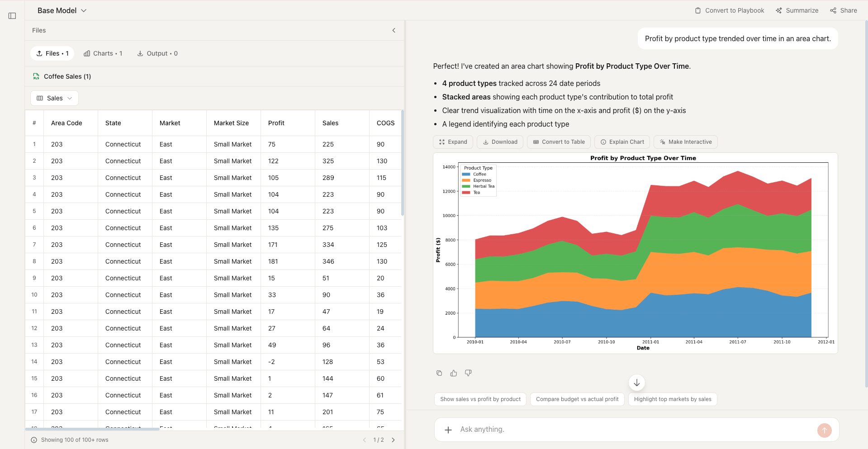Click the Ask anything input field
The image size is (868, 449).
coord(633,430)
